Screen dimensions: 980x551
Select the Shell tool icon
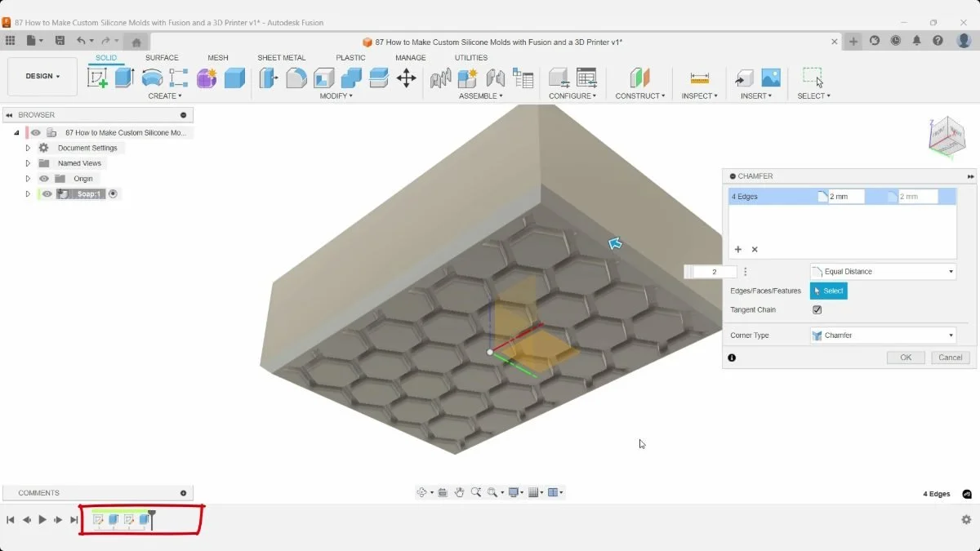[x=324, y=78]
